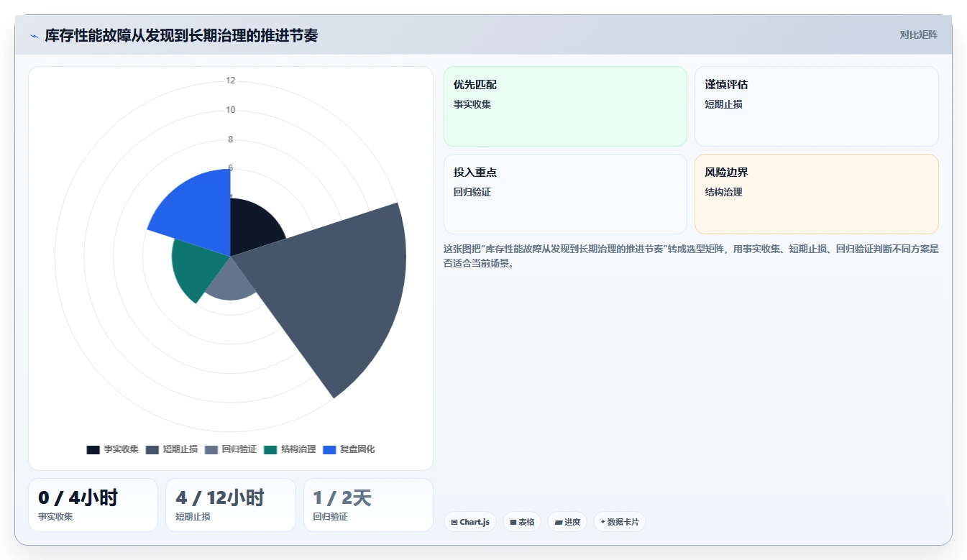The image size is (967, 560).
Task: Click 事实收集 text in the 优先匹配 card
Action: pos(472,104)
